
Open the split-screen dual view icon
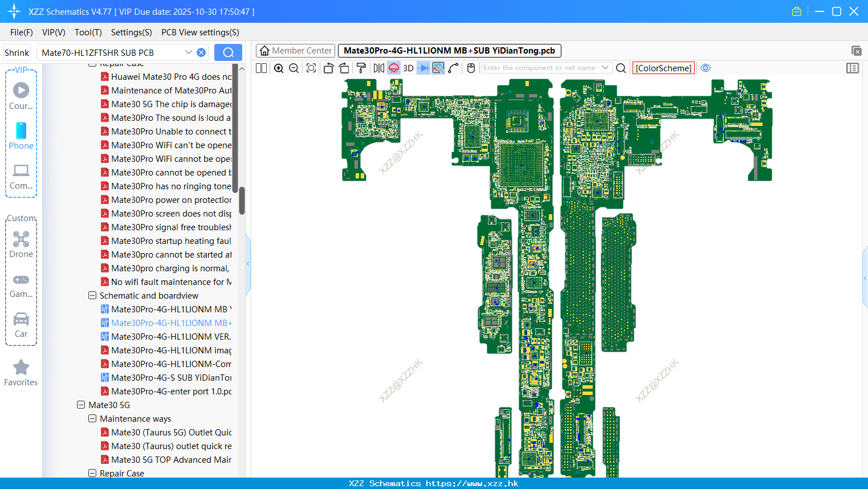[x=260, y=67]
